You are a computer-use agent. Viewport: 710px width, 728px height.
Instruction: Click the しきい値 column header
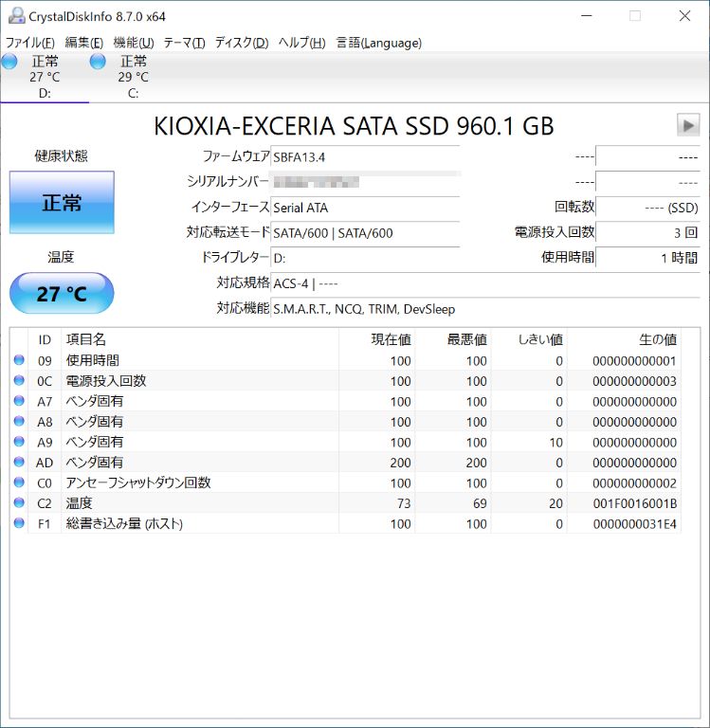coord(529,339)
